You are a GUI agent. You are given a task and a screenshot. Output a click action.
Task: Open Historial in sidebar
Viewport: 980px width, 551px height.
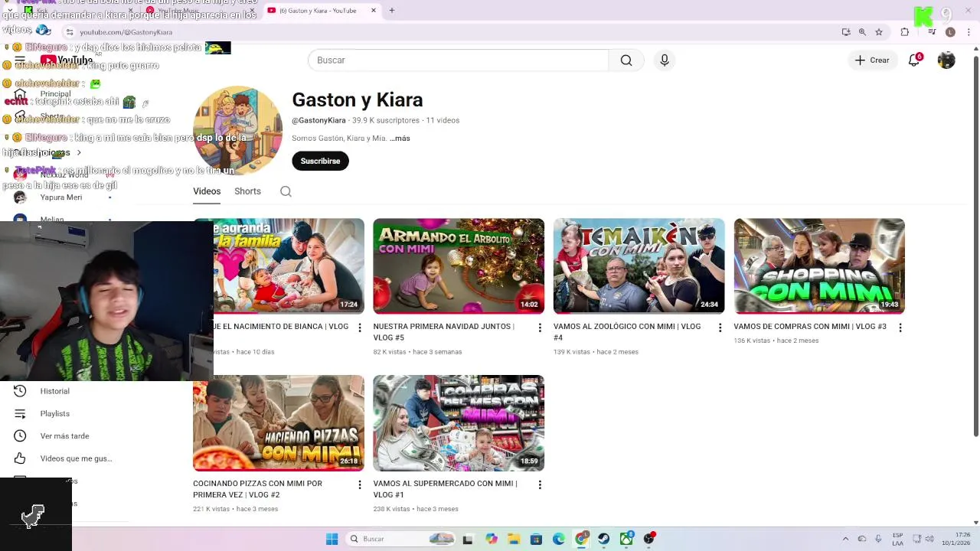pos(54,391)
